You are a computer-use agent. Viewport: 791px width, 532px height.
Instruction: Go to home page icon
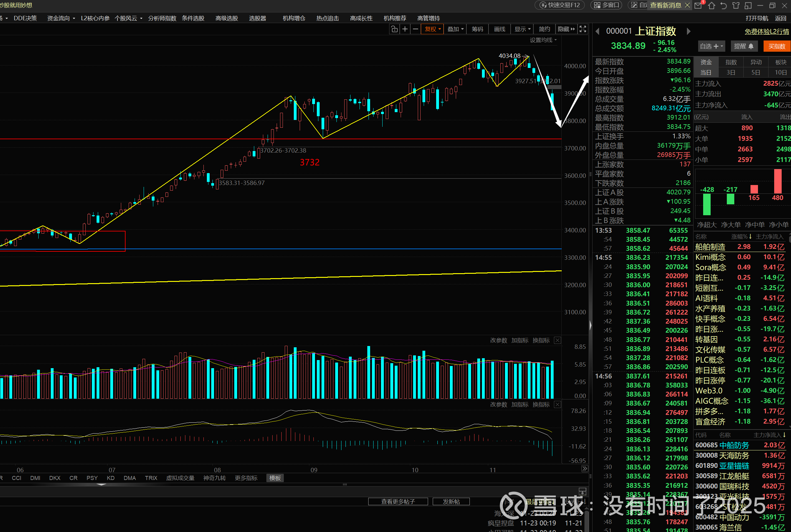click(712, 5)
